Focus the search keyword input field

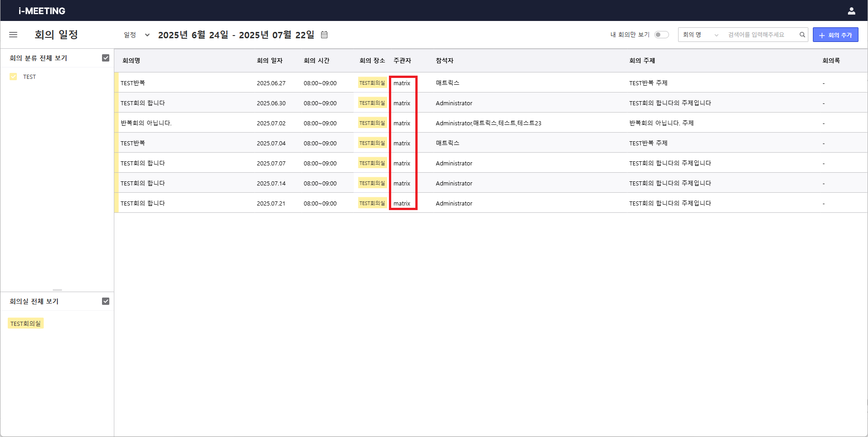coord(761,35)
